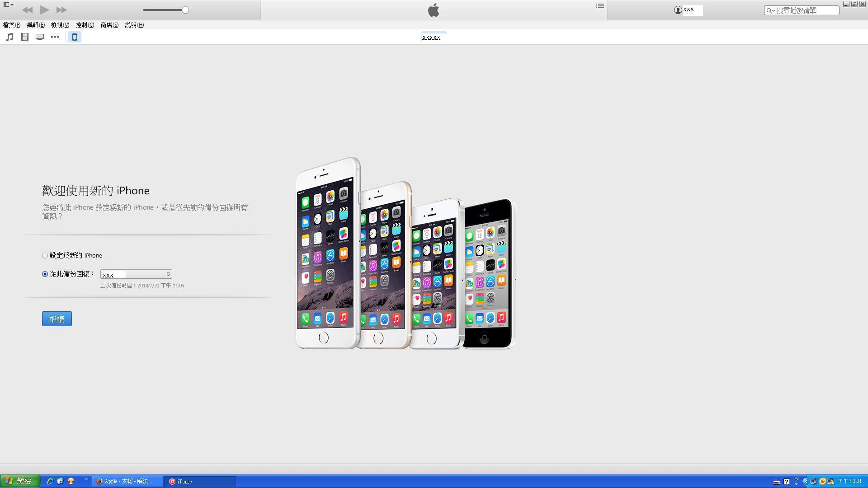Click the 歡迎使用新的 iPhone heading
The image size is (868, 488).
96,191
